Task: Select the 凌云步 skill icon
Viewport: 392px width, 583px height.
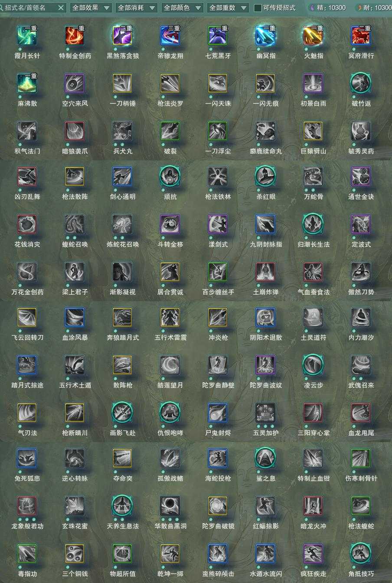Action: [313, 365]
